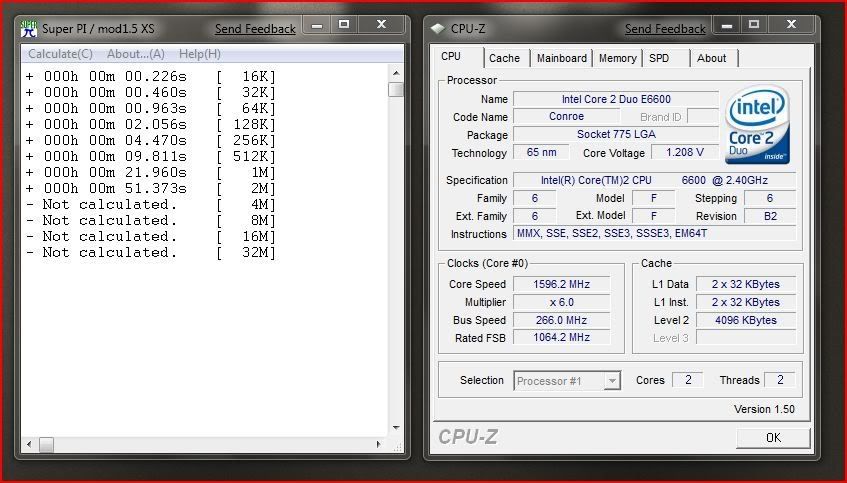Screen dimensions: 847x483
Task: Switch to the Cache tab in CPU-Z
Action: click(x=504, y=58)
